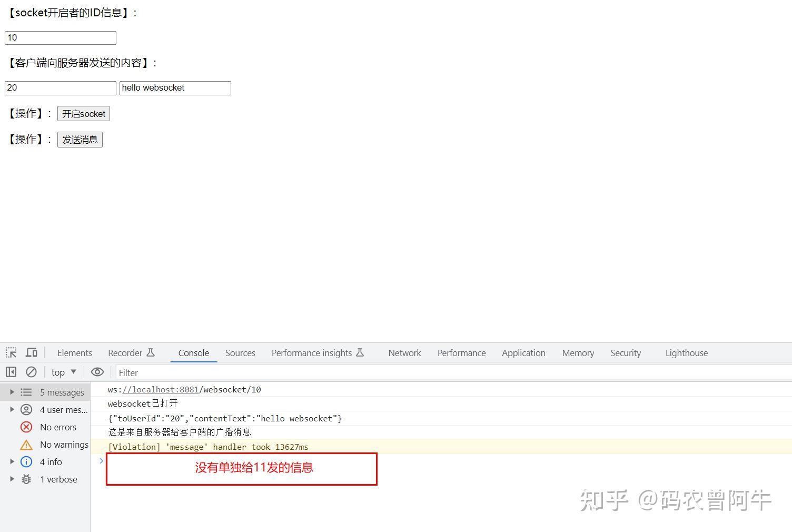Select the inspect element cursor tool
This screenshot has width=792, height=532.
pyautogui.click(x=11, y=352)
